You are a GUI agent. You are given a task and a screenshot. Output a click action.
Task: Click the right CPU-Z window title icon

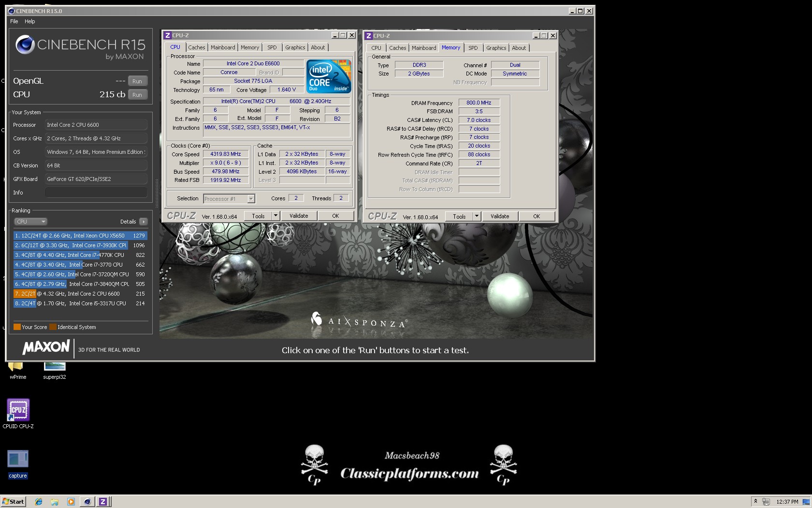pyautogui.click(x=368, y=36)
